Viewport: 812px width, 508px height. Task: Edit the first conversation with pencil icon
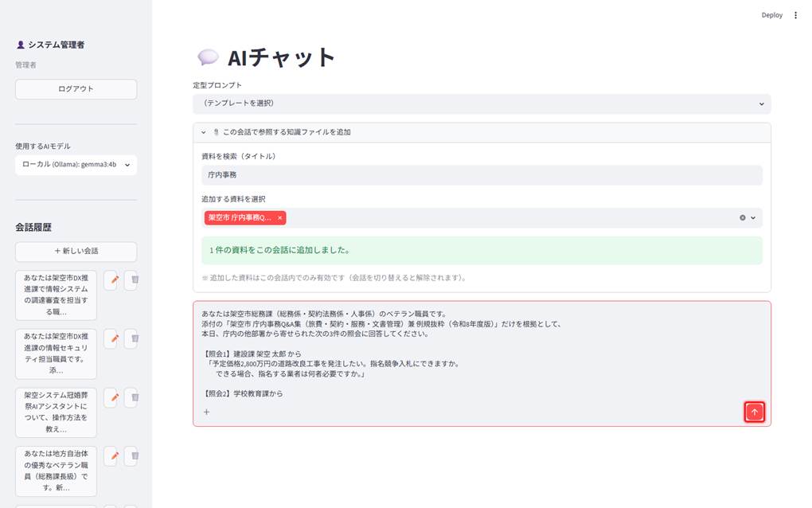pos(115,279)
